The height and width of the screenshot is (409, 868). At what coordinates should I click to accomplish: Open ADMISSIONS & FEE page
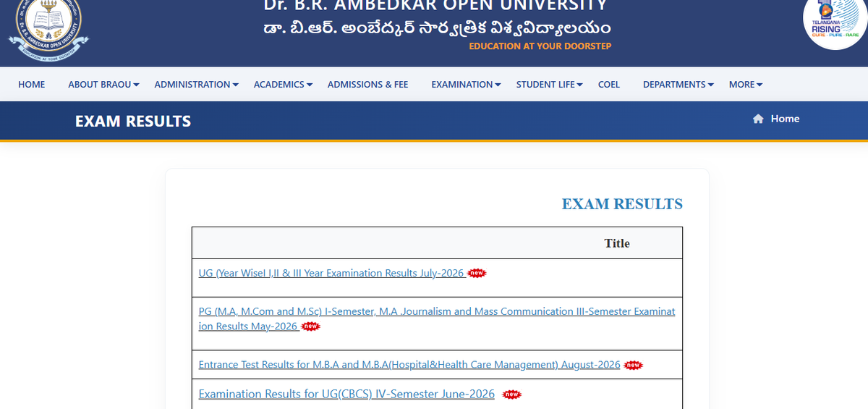(x=368, y=85)
